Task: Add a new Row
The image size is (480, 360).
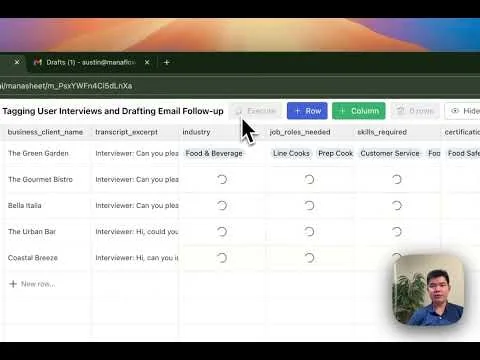Action: pyautogui.click(x=307, y=111)
